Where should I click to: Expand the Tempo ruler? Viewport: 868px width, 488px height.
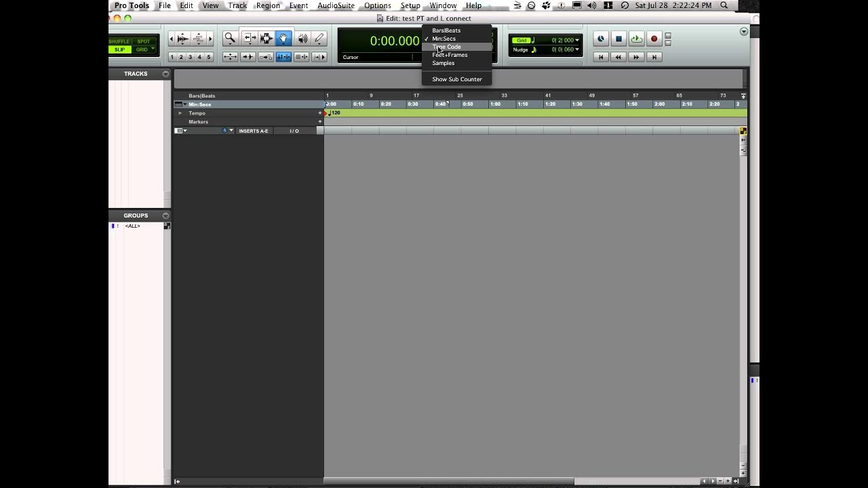tap(180, 113)
